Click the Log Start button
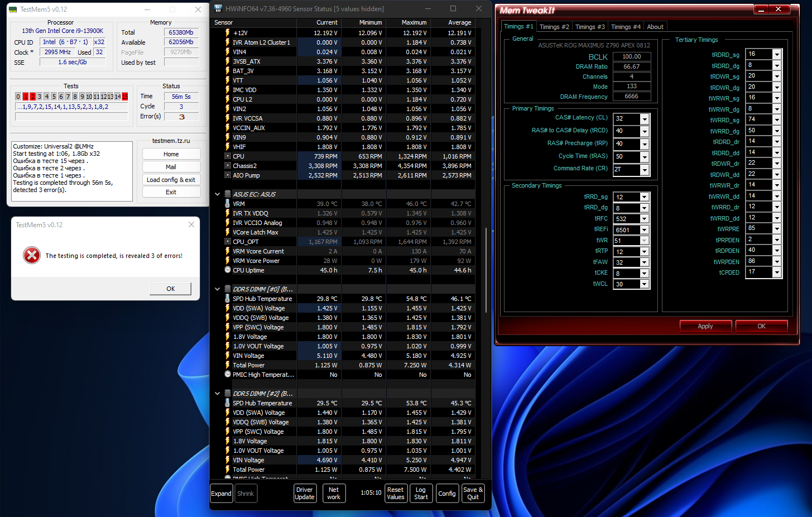Viewport: 812px width, 517px height. [x=421, y=494]
